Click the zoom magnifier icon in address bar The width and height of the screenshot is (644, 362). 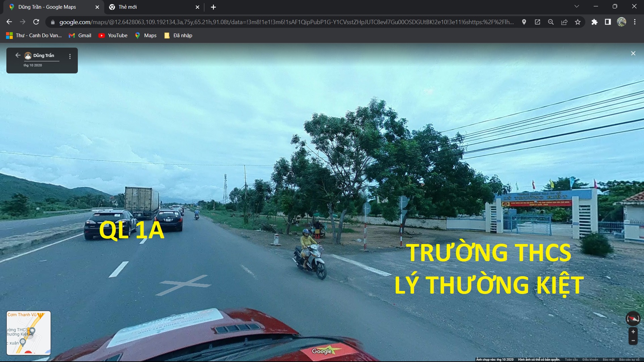point(551,22)
